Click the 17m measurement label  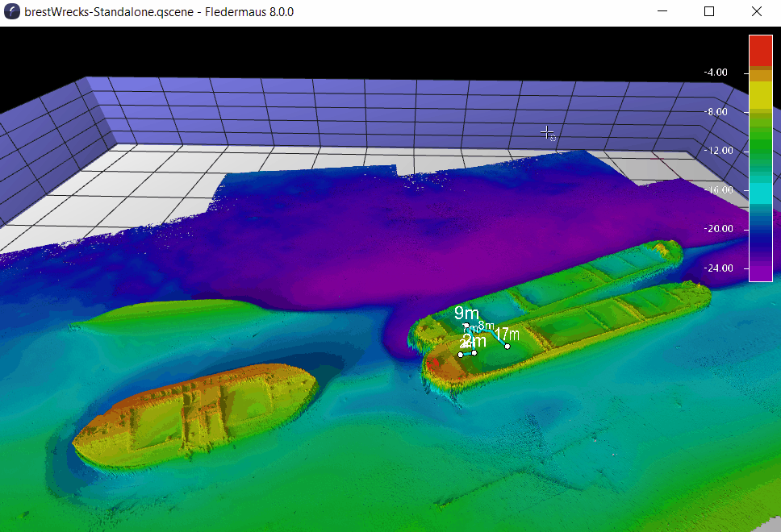pos(507,334)
